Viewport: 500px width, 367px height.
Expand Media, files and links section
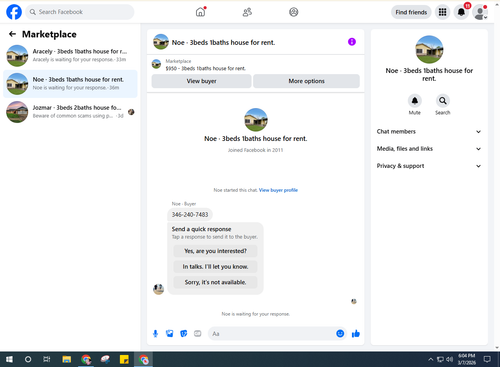pyautogui.click(x=429, y=149)
